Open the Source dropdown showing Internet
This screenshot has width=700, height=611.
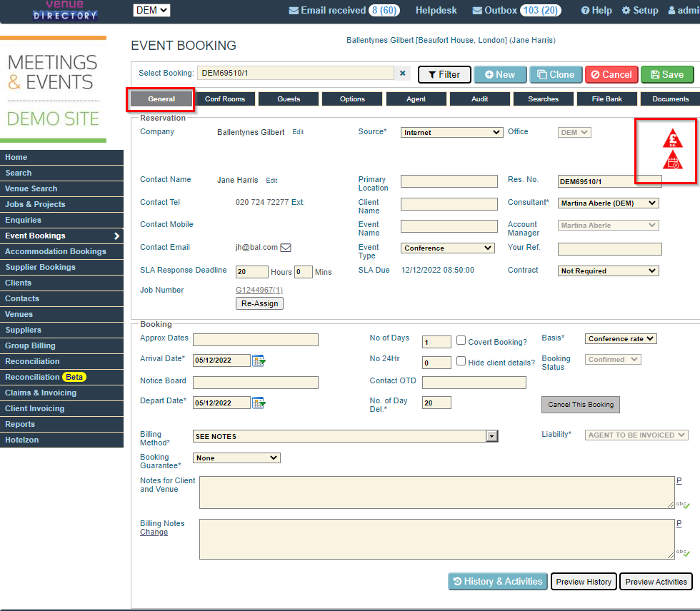pyautogui.click(x=451, y=133)
